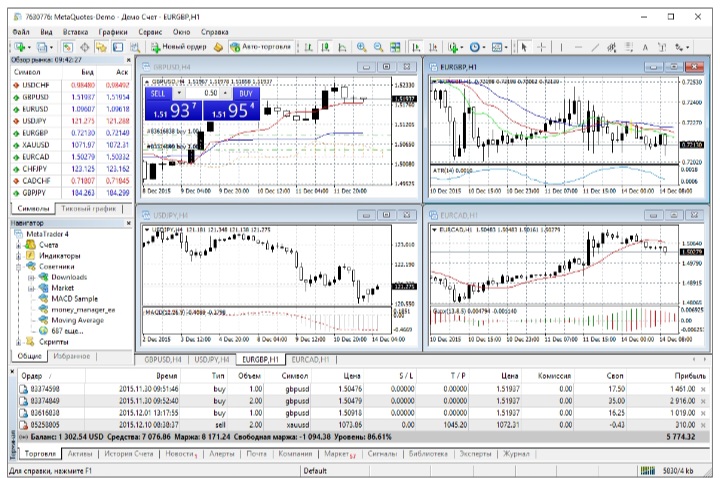720x478 pixels.
Task: Pick the vertical line drawing tool
Action: click(561, 47)
